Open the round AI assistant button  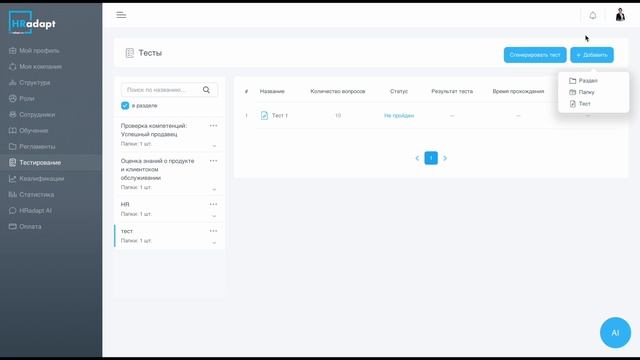(x=615, y=333)
